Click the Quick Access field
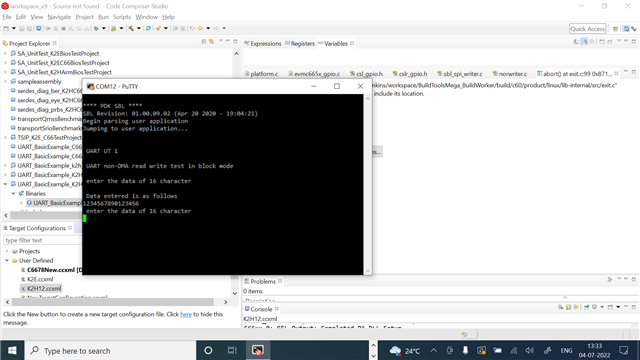The image size is (640, 360). [x=587, y=29]
